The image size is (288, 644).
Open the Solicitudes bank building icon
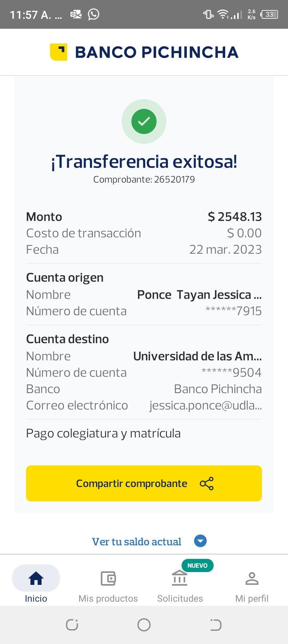180,578
